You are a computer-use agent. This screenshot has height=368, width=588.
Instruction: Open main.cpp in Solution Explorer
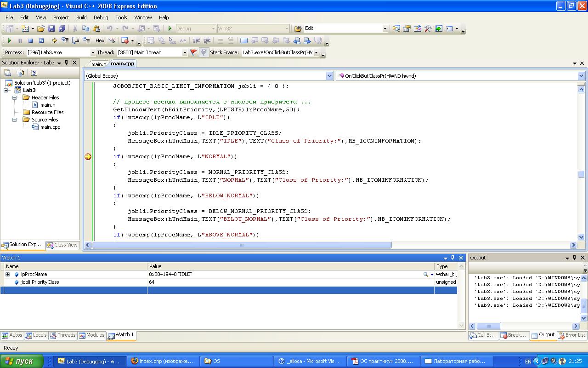50,127
